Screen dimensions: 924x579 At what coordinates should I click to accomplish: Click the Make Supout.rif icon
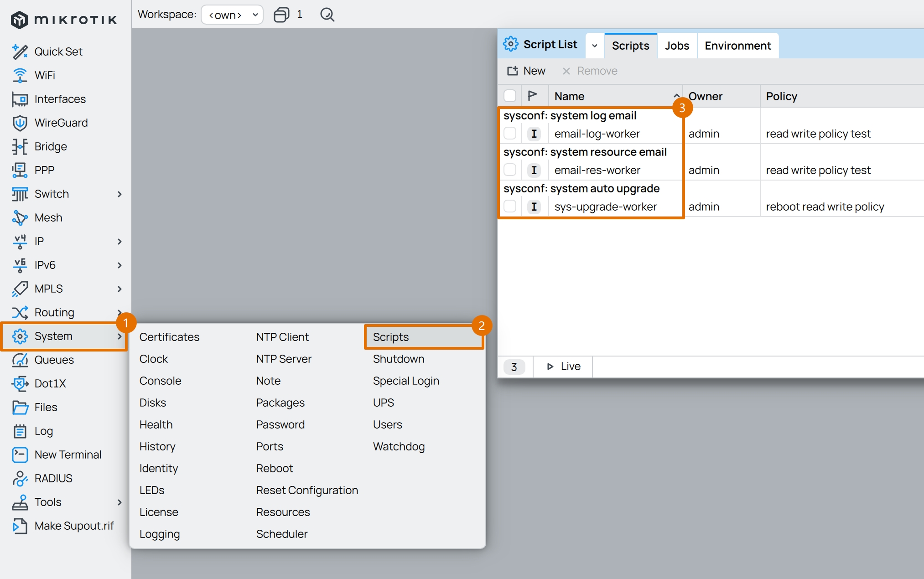(x=20, y=526)
